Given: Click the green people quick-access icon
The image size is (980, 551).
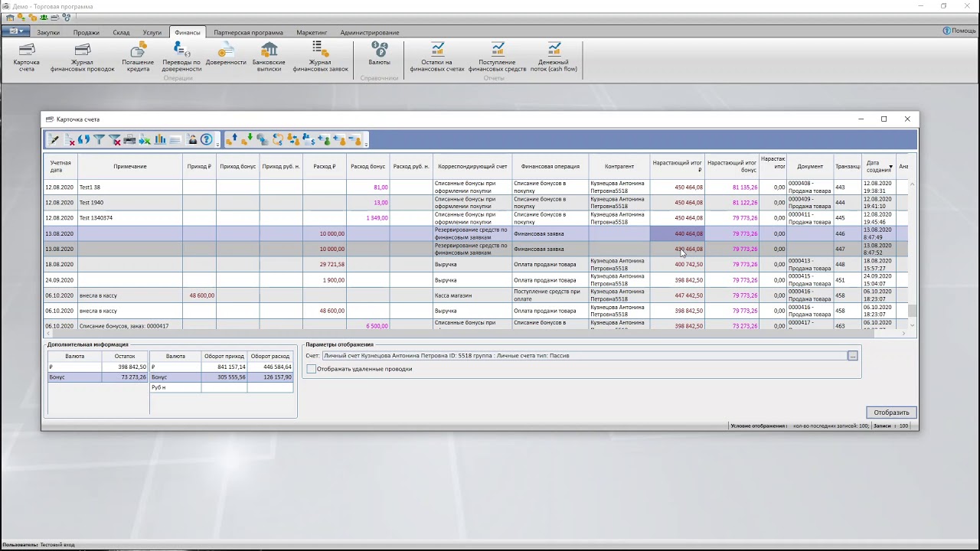Looking at the screenshot, I should [x=44, y=17].
